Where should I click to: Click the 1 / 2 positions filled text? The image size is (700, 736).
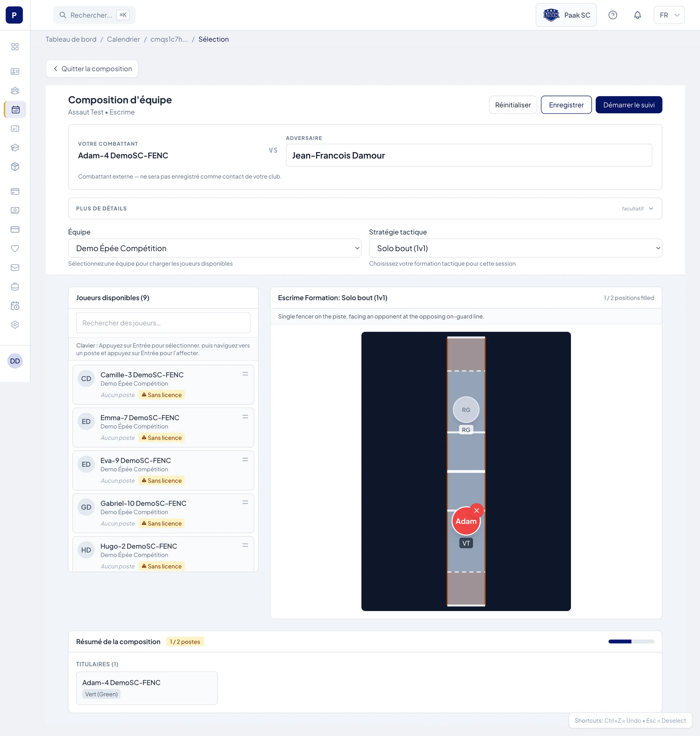pyautogui.click(x=629, y=298)
